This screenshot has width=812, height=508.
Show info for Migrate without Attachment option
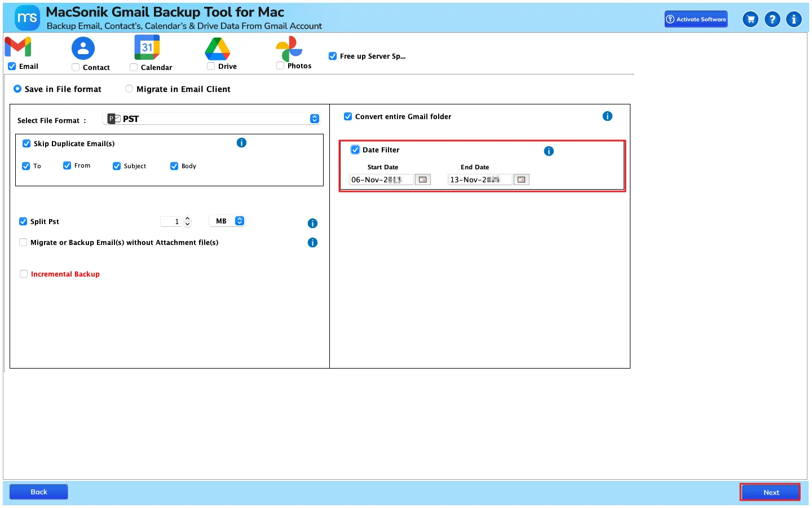tap(312, 243)
